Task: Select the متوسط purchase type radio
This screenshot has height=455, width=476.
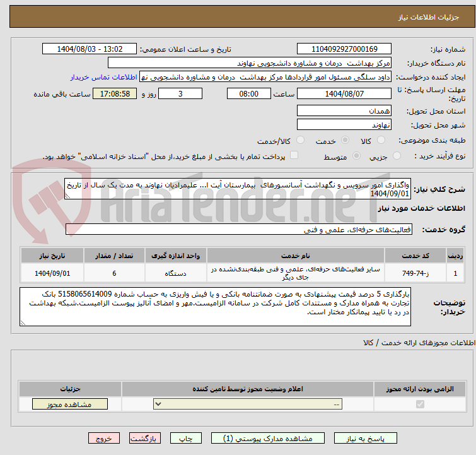Action: tap(356, 156)
